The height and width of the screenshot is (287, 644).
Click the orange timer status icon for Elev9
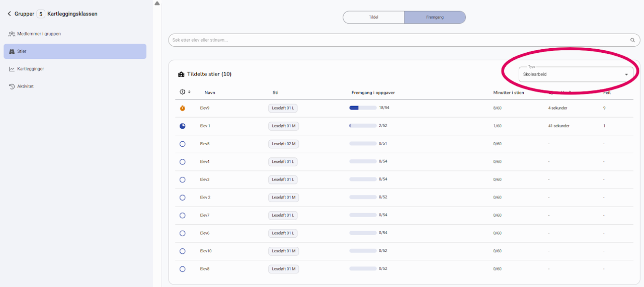[182, 108]
